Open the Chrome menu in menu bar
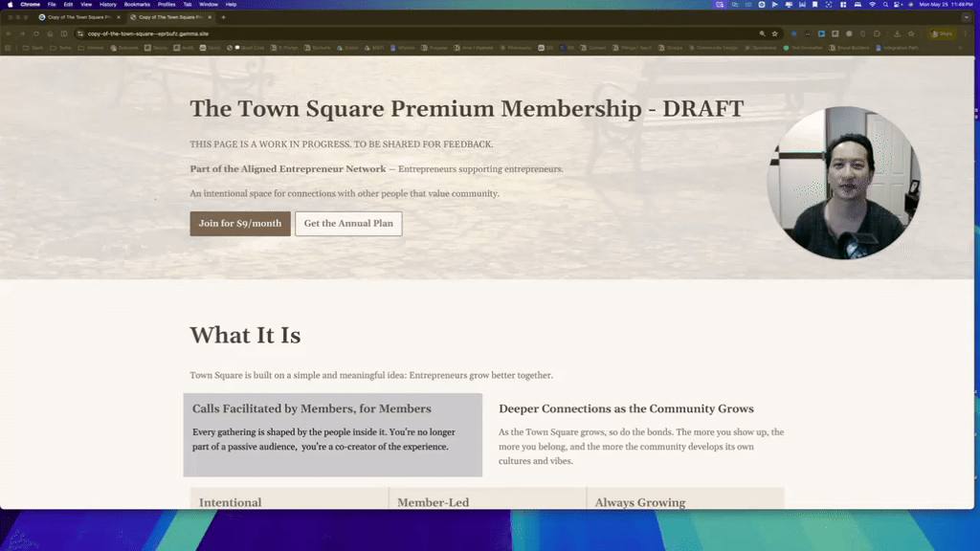Image resolution: width=980 pixels, height=551 pixels. (x=30, y=5)
